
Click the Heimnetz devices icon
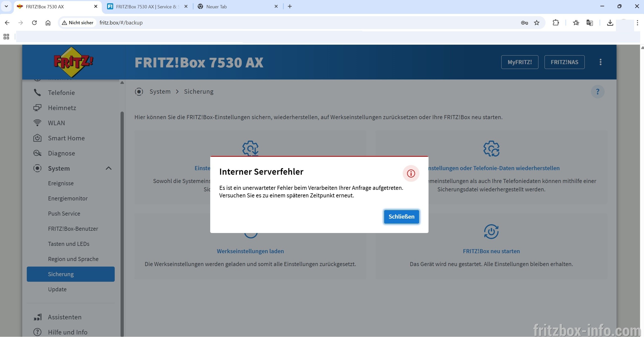point(37,108)
